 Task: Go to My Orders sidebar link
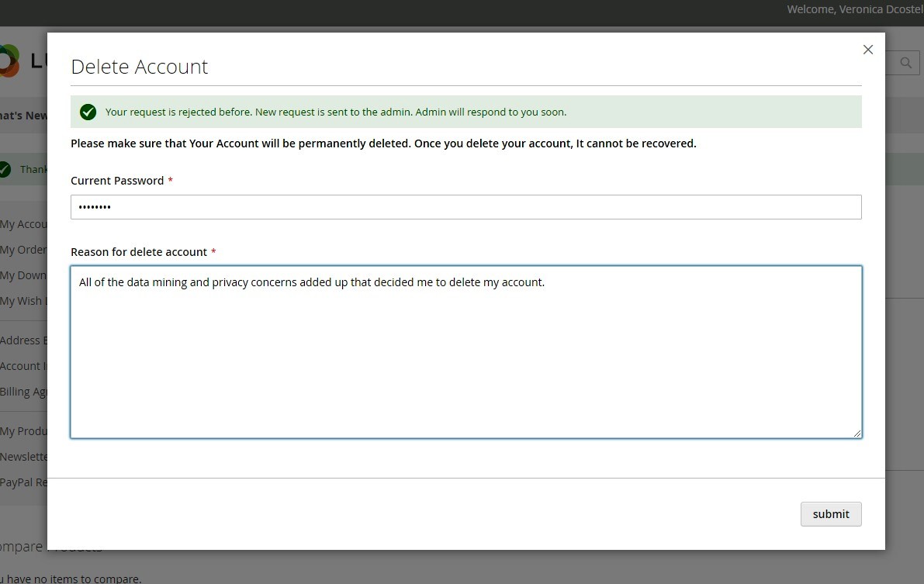pyautogui.click(x=23, y=250)
